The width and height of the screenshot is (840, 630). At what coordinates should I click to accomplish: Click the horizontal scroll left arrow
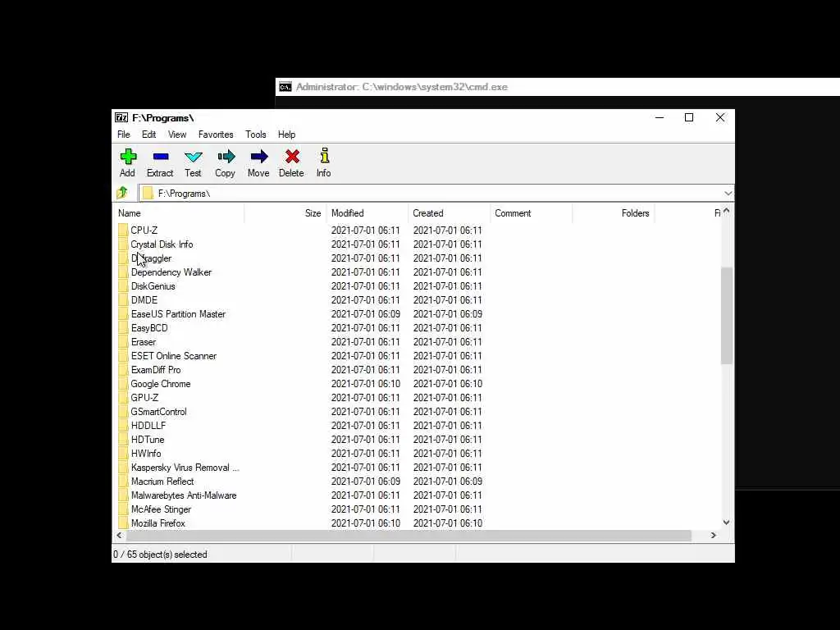(119, 535)
